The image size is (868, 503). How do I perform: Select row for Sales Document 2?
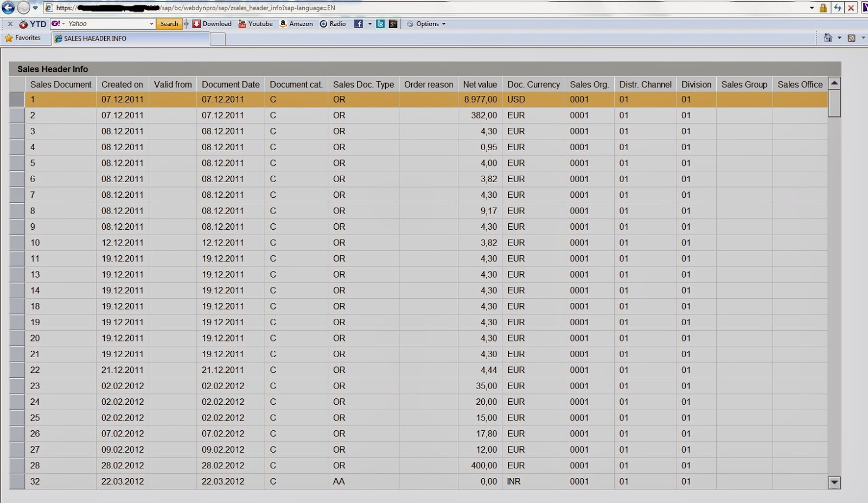(x=17, y=115)
